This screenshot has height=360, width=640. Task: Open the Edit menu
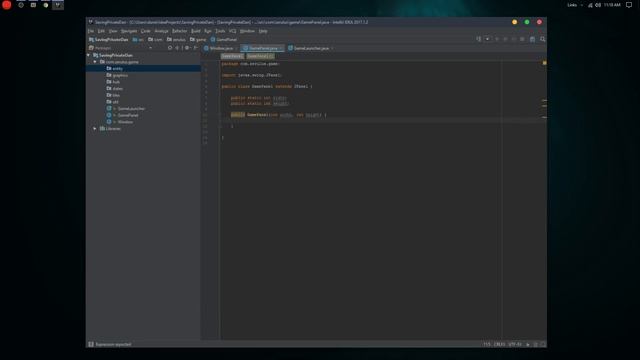click(x=101, y=31)
